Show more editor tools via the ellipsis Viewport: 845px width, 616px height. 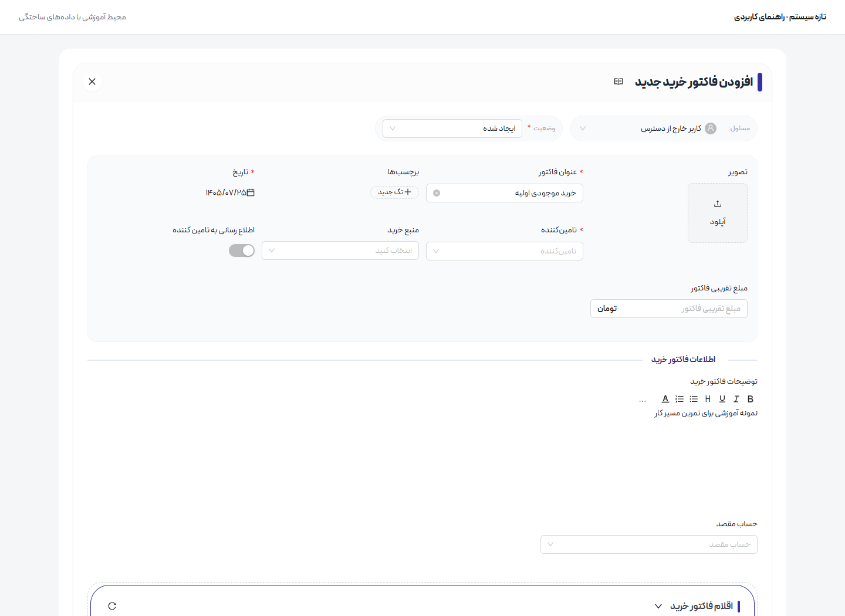643,400
